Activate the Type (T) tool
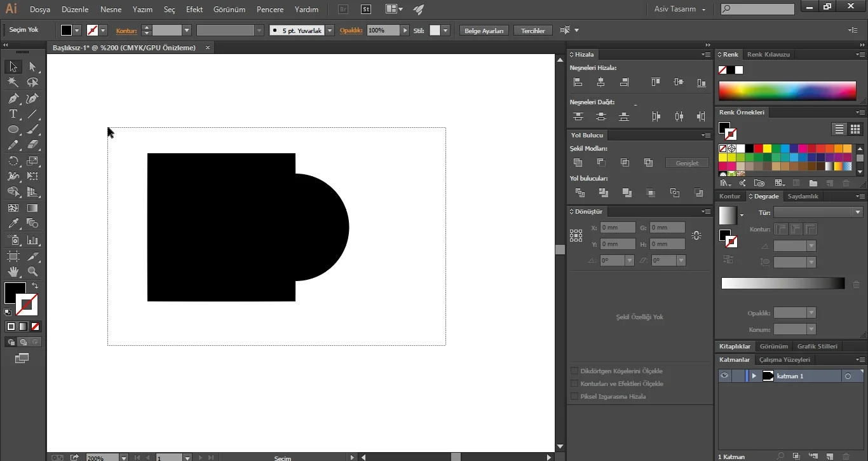 (13, 114)
